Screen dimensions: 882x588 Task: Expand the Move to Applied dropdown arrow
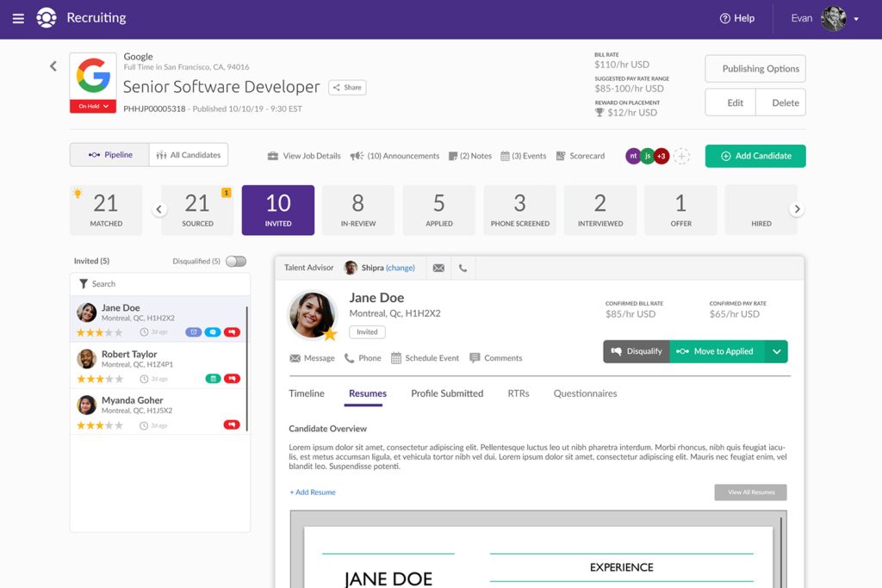(x=776, y=351)
